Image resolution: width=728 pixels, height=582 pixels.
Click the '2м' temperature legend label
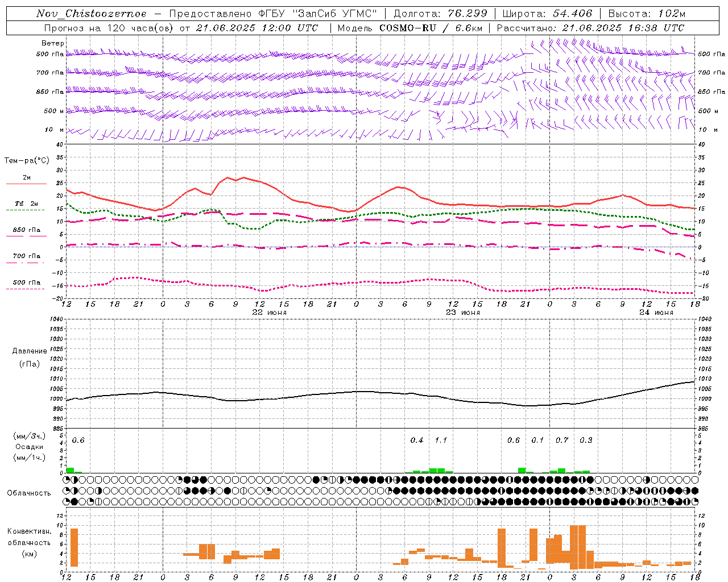27,177
